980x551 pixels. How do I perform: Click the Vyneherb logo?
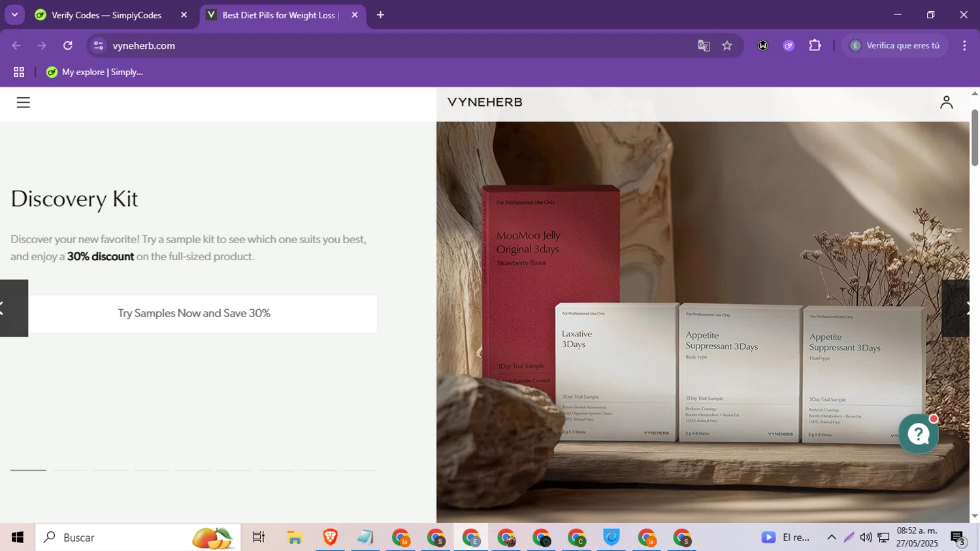tap(485, 103)
